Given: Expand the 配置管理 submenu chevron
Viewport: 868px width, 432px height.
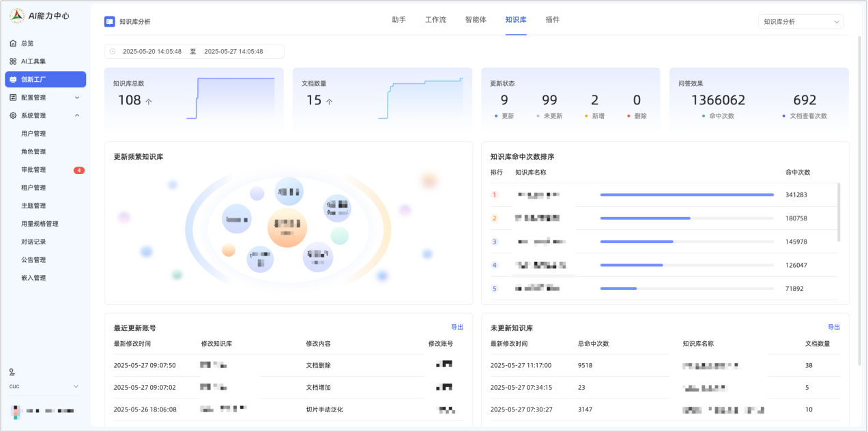Looking at the screenshot, I should click(x=76, y=98).
